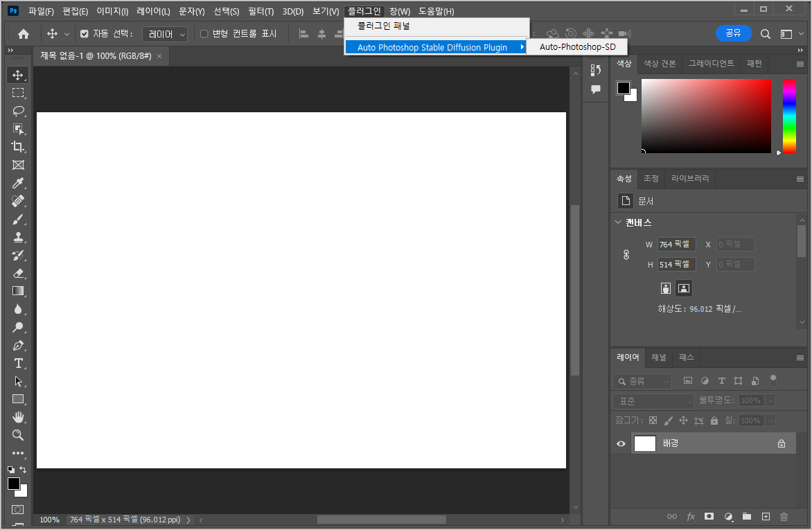Select the Gradient tool
This screenshot has height=530, width=812.
click(x=18, y=291)
